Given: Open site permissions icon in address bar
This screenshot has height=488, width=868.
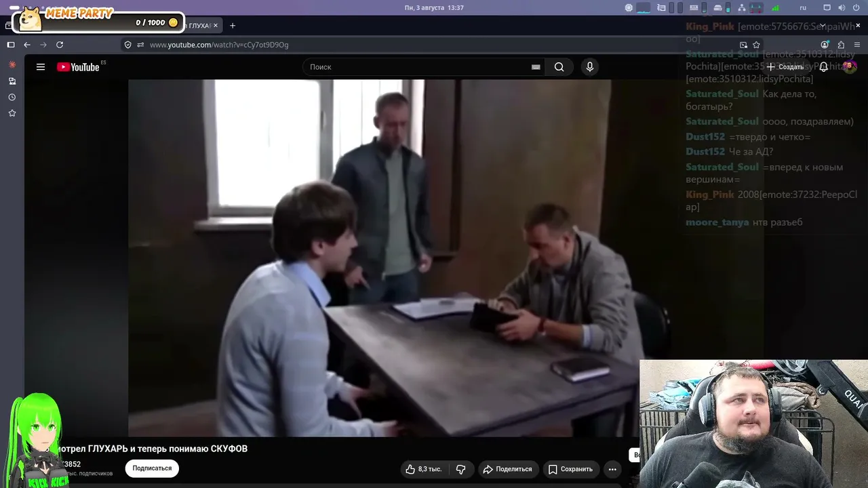Looking at the screenshot, I should 140,45.
